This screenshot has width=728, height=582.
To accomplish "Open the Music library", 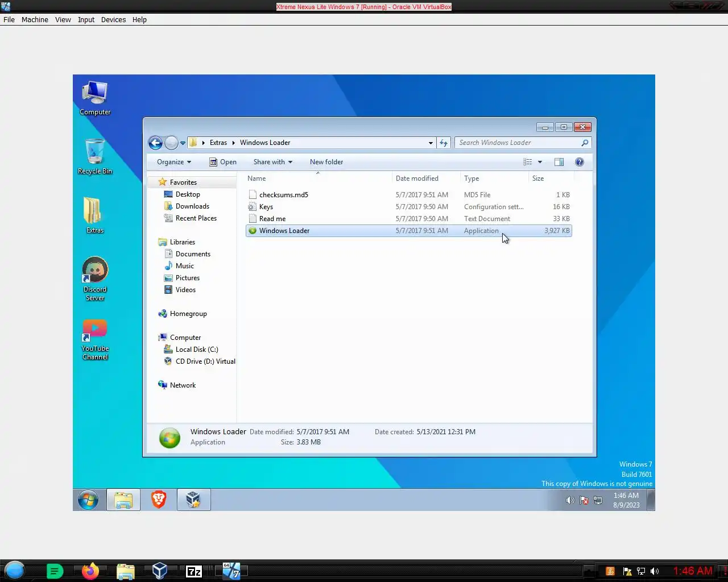I will click(185, 266).
